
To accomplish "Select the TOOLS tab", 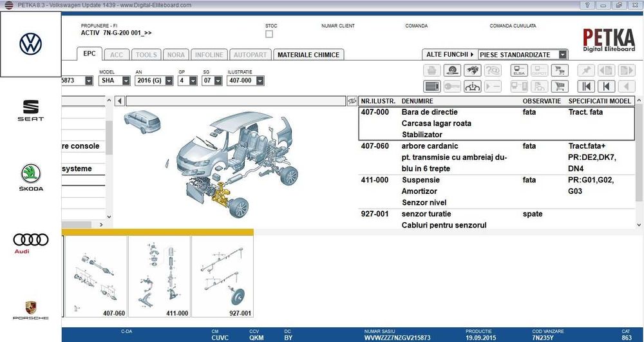I will coord(146,55).
